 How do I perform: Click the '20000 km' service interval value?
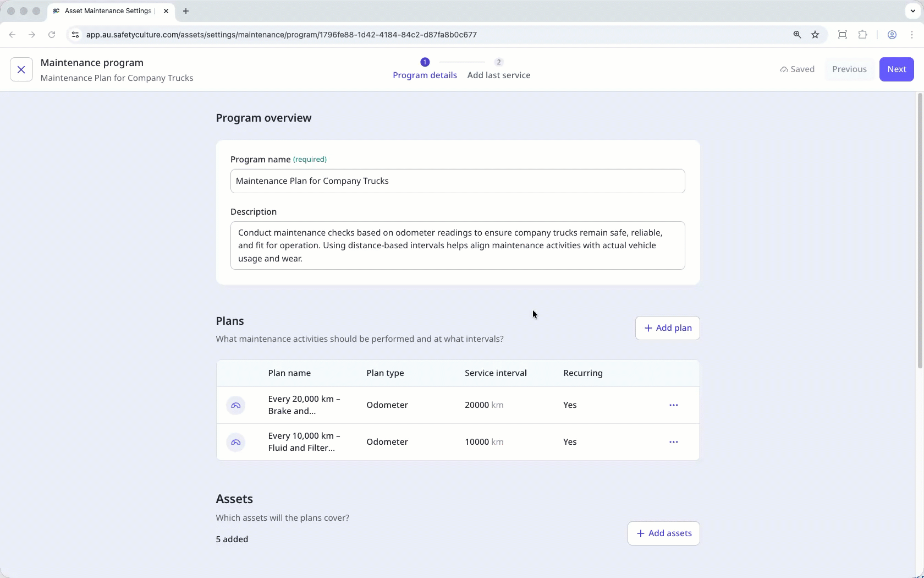click(x=484, y=405)
